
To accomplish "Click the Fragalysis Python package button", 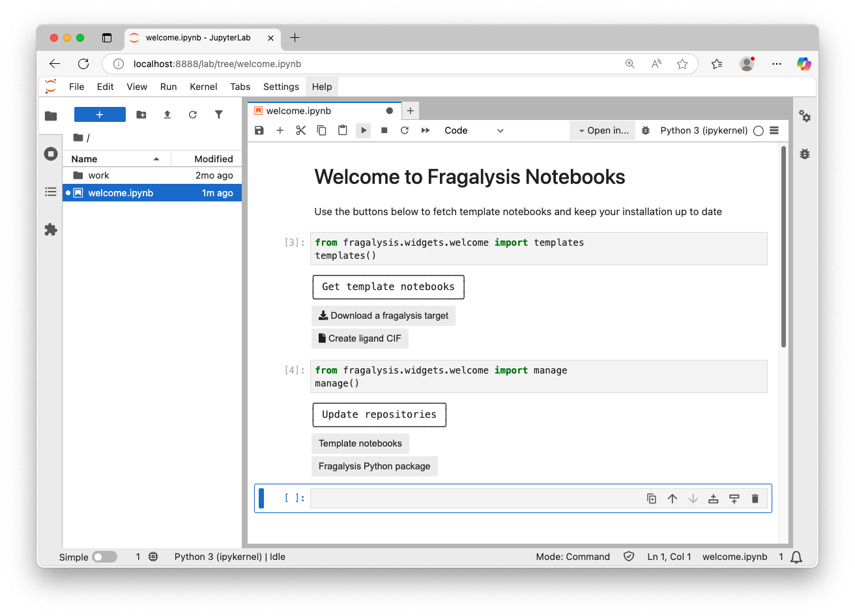I will [x=375, y=466].
